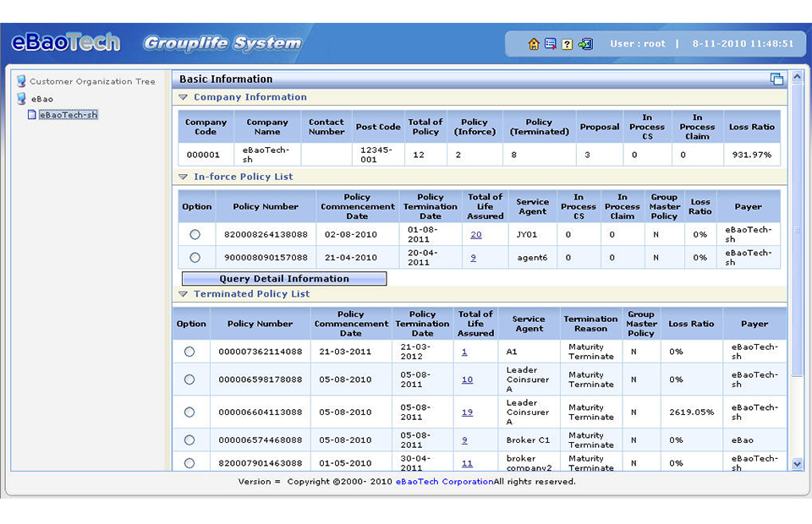812x524 pixels.
Task: Open life assured link 9 for agent6 policy
Action: (x=474, y=258)
